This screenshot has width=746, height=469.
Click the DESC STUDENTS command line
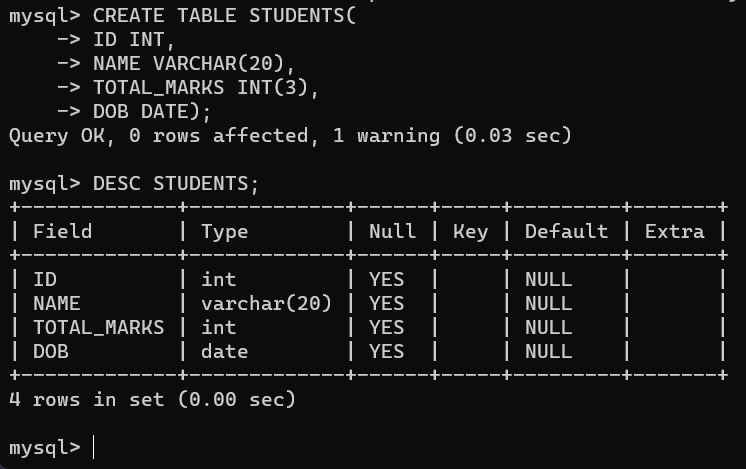point(175,184)
